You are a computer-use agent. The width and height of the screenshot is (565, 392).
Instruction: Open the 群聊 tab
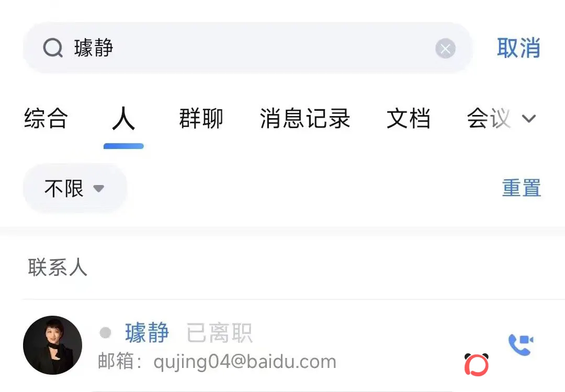[x=201, y=119]
